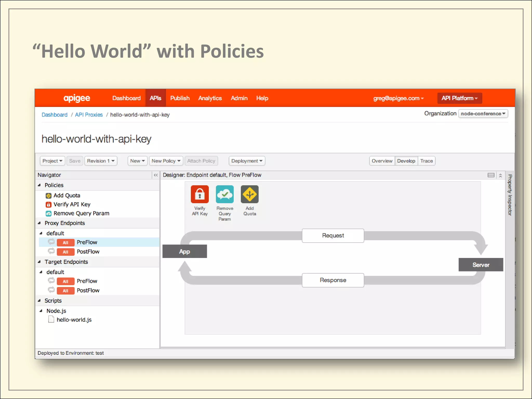
Task: Select the Remove Query Param policy icon in designer
Action: [x=225, y=194]
